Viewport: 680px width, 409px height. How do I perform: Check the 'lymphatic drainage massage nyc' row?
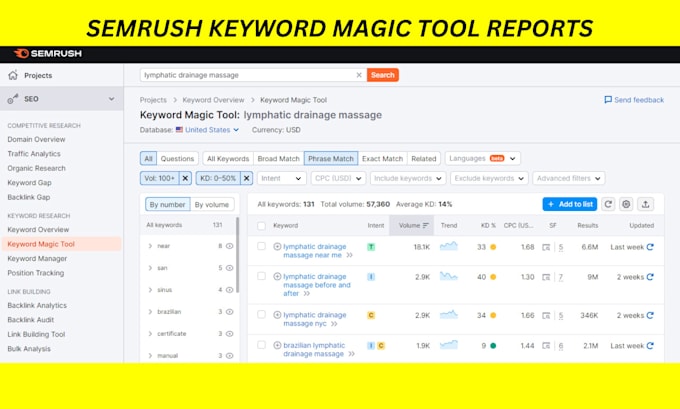tap(262, 314)
